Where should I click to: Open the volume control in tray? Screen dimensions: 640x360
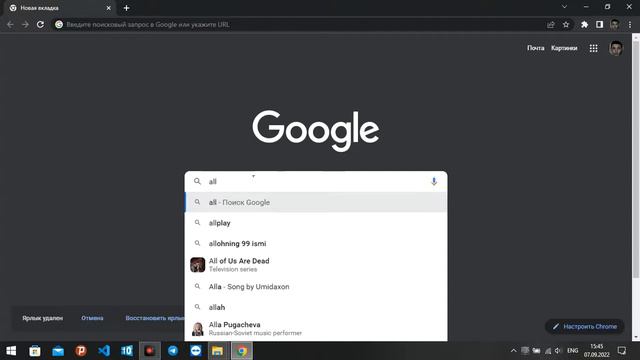558,351
